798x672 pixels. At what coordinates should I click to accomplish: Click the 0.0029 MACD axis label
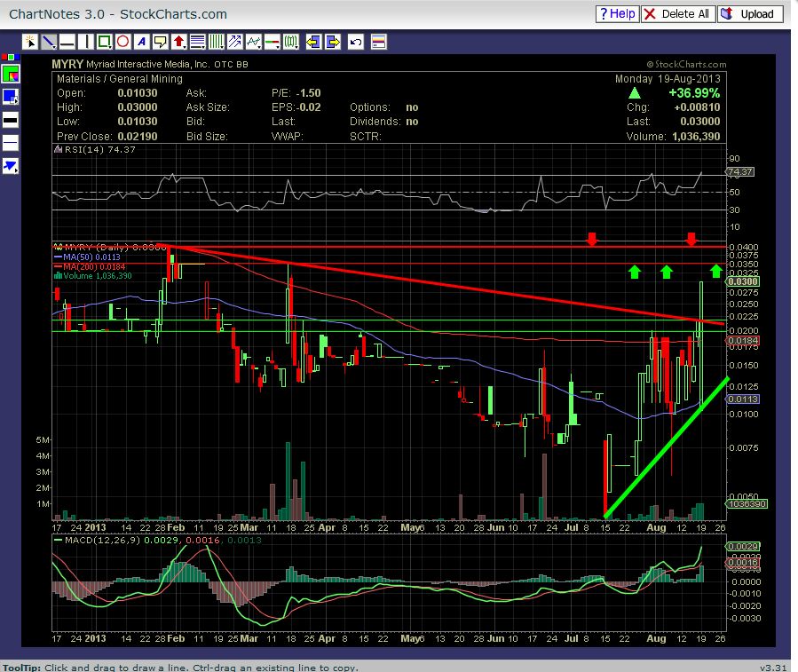[x=743, y=546]
